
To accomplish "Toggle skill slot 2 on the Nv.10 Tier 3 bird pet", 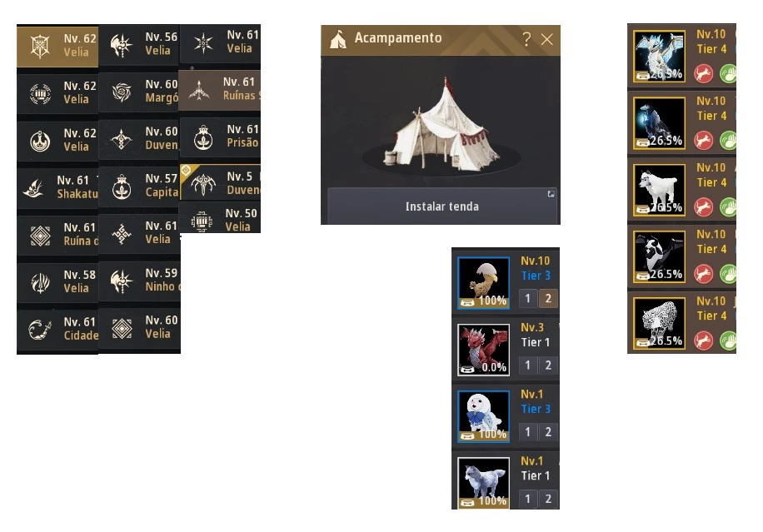I will coord(548,299).
